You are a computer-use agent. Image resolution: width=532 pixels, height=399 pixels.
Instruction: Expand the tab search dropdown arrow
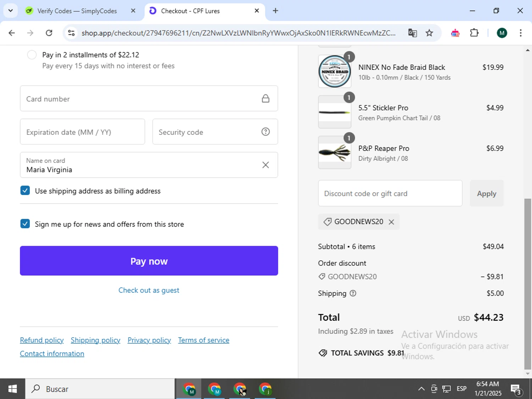coord(10,11)
